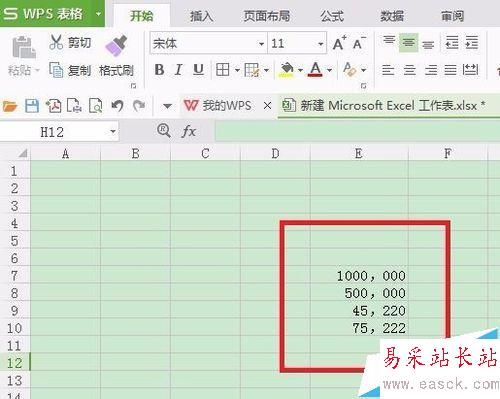The width and height of the screenshot is (500, 399).
Task: Click the print icon
Action: [x=74, y=106]
